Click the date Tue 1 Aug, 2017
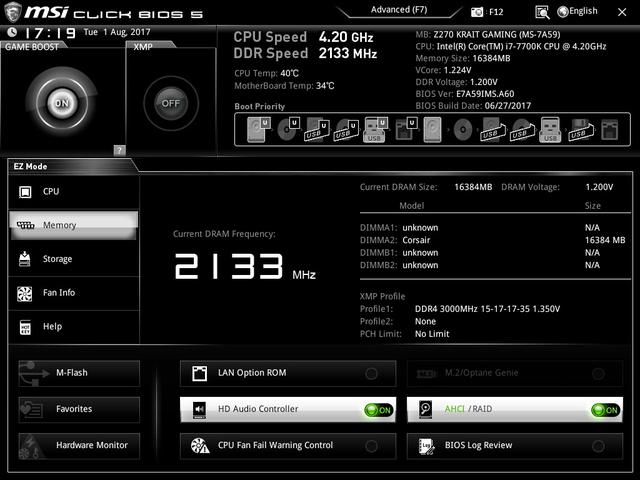 pyautogui.click(x=117, y=32)
